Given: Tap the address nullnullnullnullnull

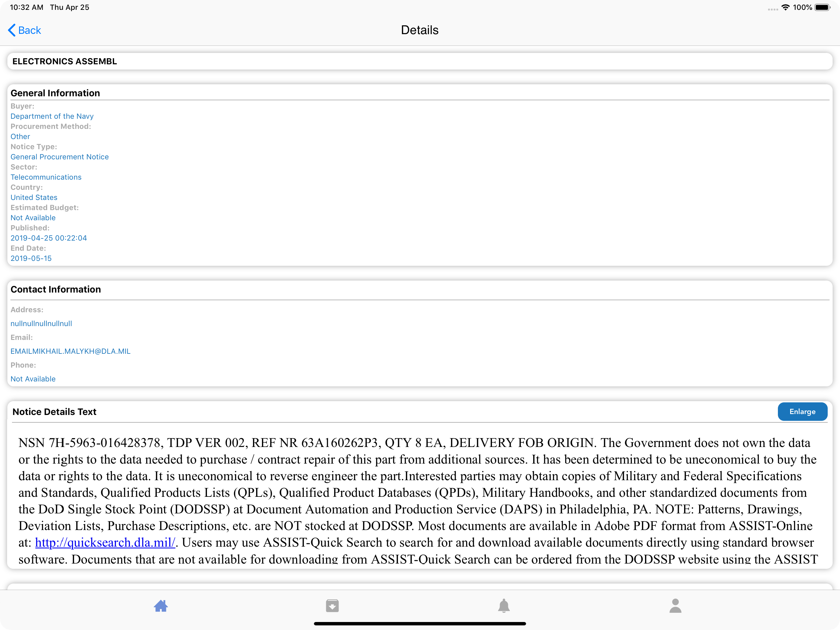Looking at the screenshot, I should coord(42,323).
